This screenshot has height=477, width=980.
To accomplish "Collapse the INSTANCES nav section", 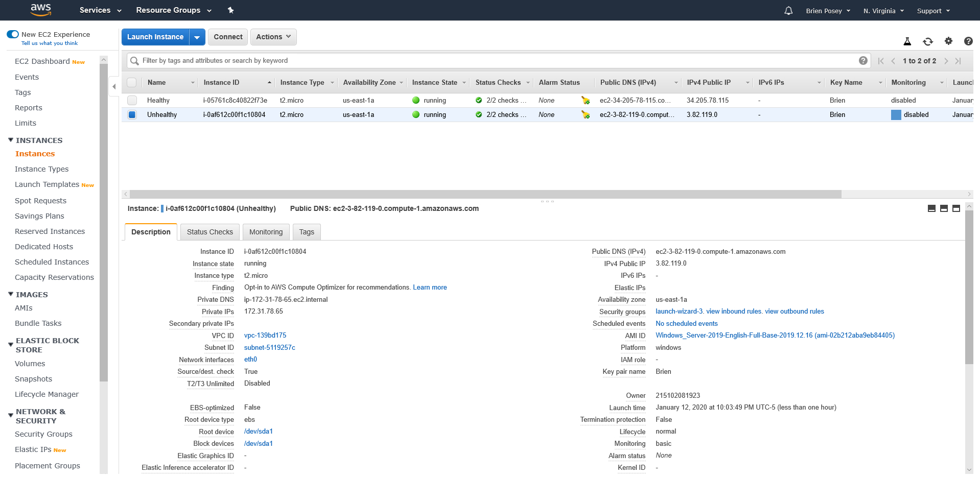I will click(11, 140).
